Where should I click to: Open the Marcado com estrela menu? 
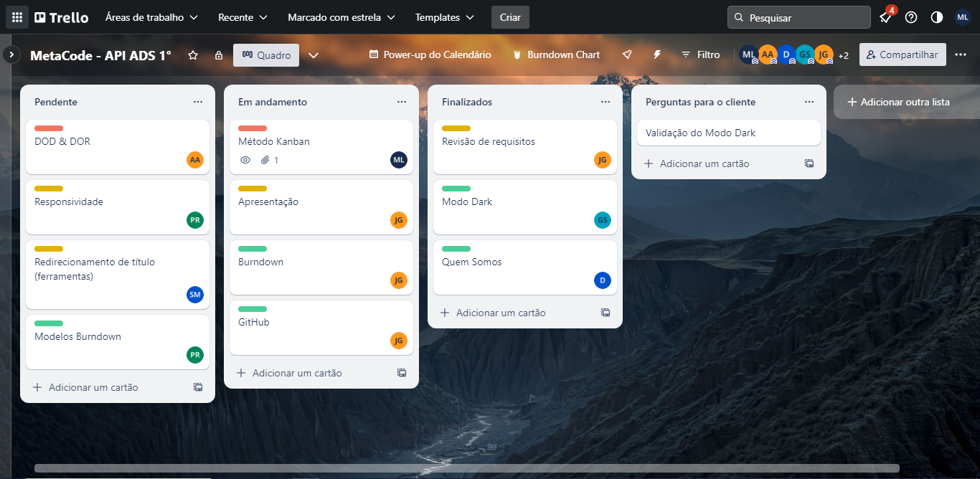point(341,17)
